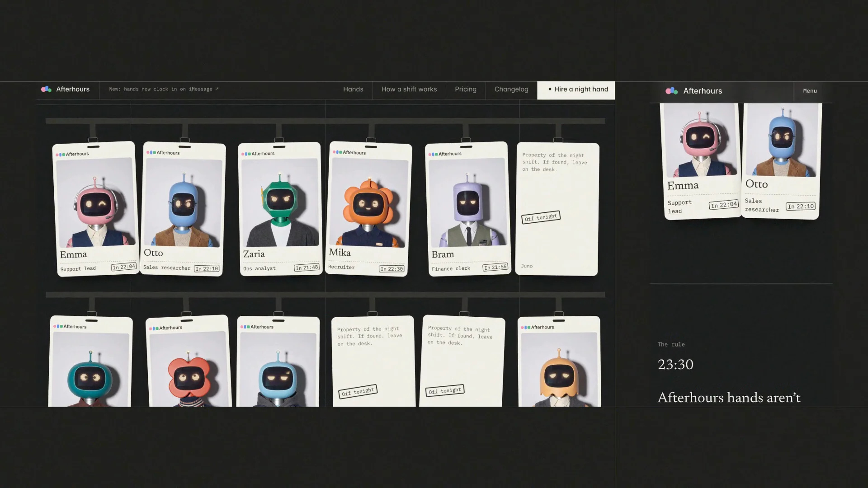Click Off tonight stamp on fourth second-row card
This screenshot has width=868, height=488.
[x=358, y=391]
